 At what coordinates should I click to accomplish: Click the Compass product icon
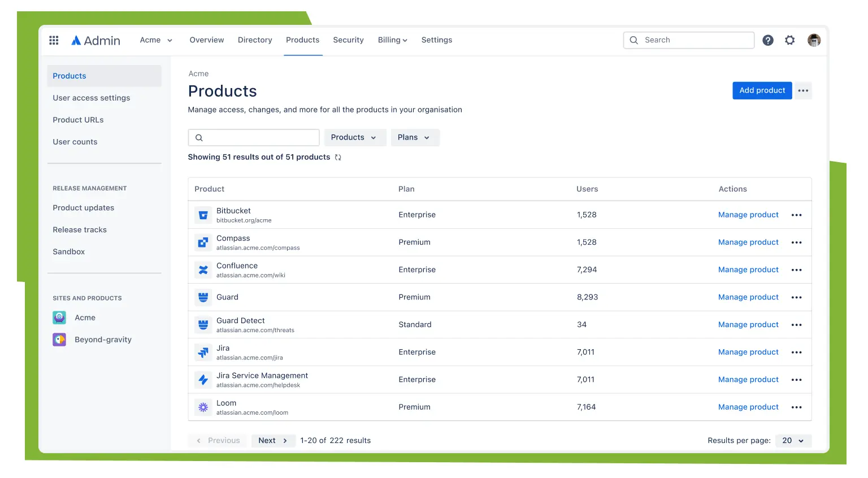pos(203,242)
